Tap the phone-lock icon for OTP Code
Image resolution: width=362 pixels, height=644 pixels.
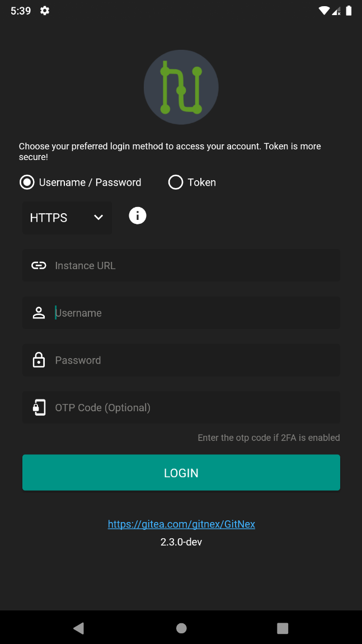tap(39, 407)
